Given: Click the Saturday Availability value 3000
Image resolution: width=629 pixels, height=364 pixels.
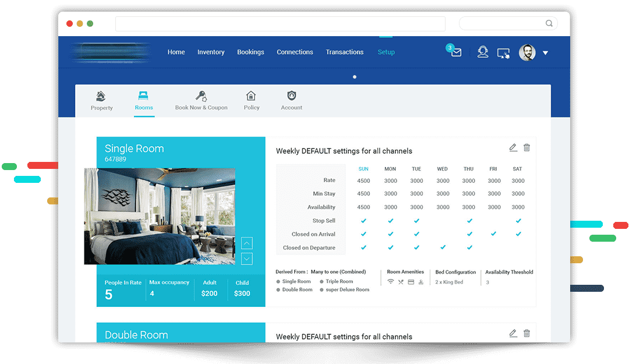Looking at the screenshot, I should click(518, 207).
